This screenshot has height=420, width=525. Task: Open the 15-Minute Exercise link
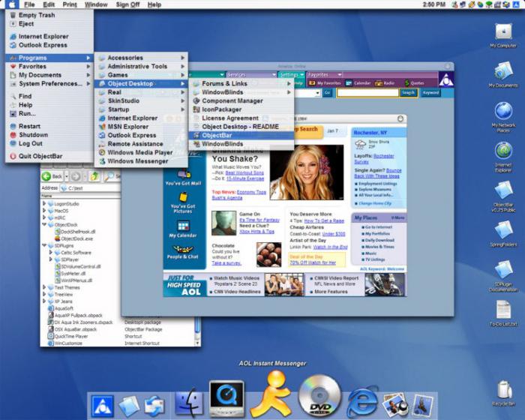[x=245, y=178]
